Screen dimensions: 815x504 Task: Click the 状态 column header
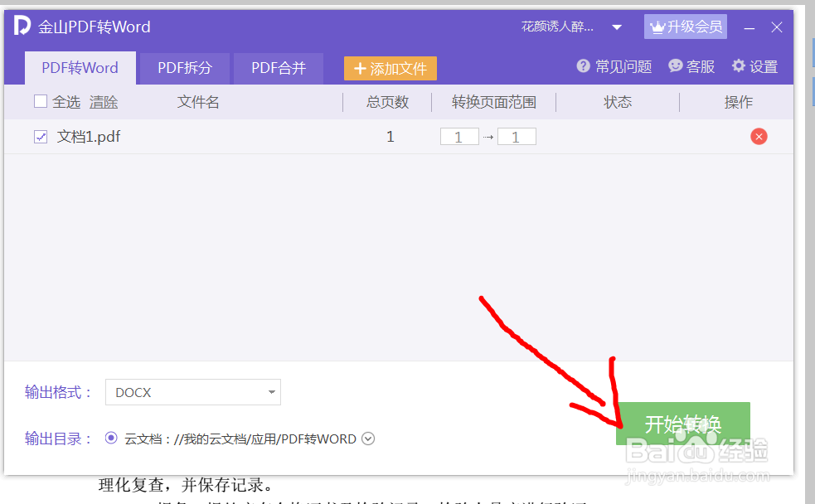click(618, 102)
